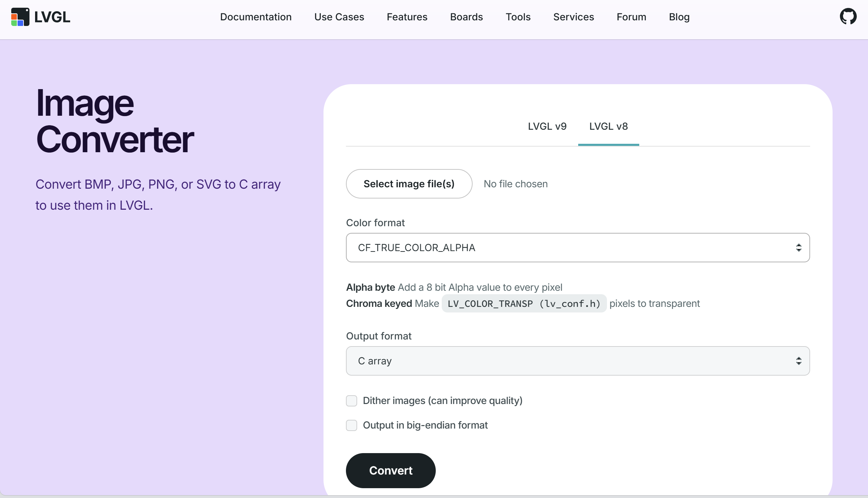Open the Output format dropdown
868x498 pixels.
tap(577, 361)
